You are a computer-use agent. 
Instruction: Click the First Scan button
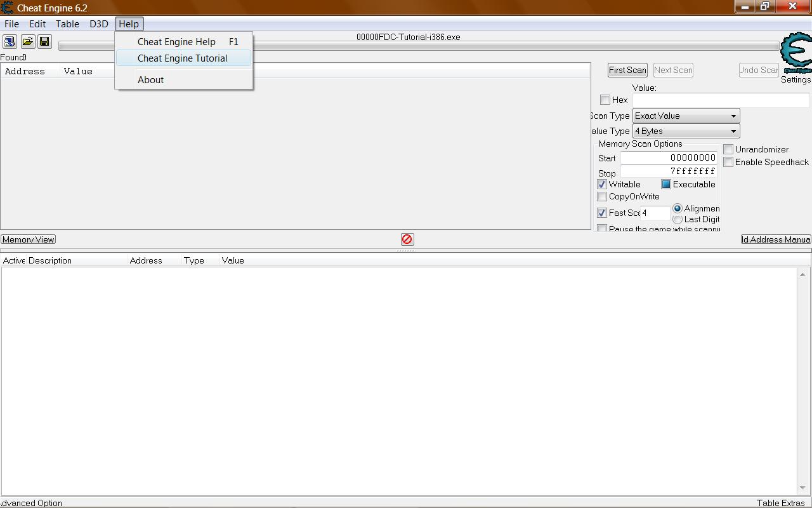pyautogui.click(x=627, y=70)
